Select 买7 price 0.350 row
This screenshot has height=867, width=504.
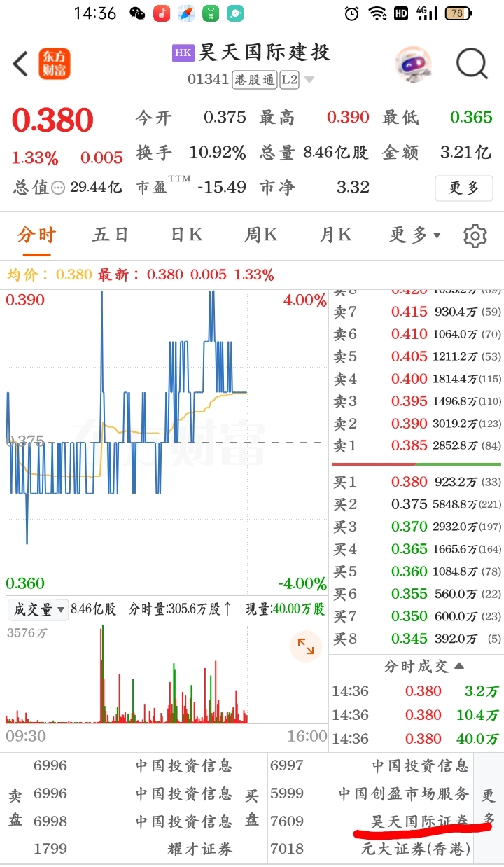coord(416,616)
